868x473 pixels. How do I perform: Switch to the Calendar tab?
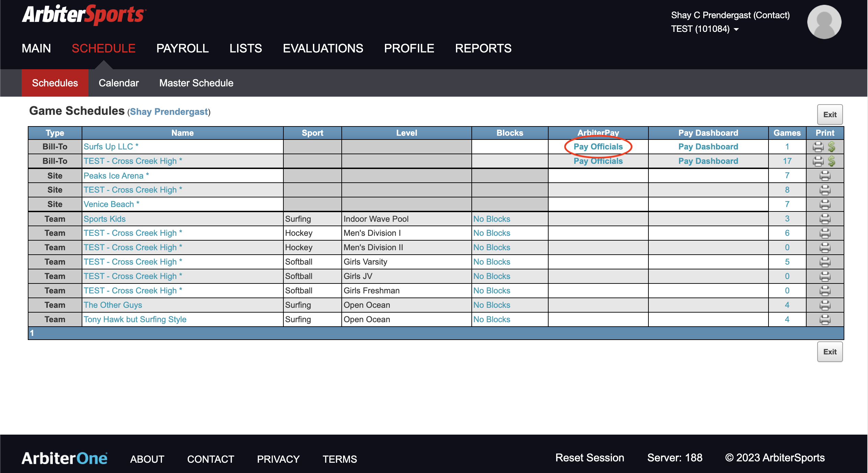point(119,83)
